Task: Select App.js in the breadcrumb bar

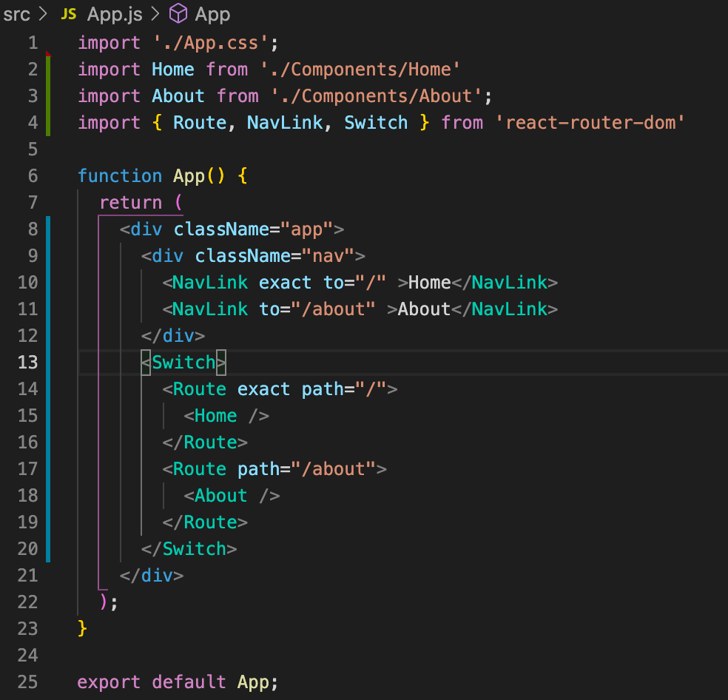Action: click(114, 13)
